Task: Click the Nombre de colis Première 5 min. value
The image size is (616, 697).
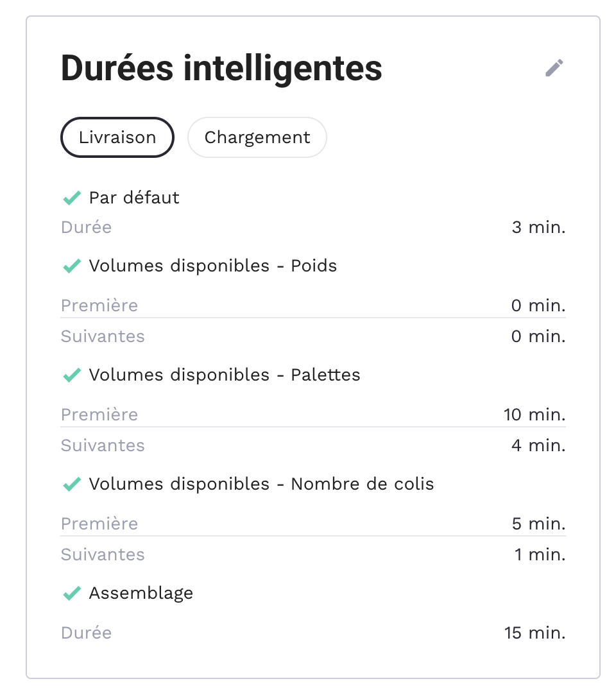Action: click(538, 524)
